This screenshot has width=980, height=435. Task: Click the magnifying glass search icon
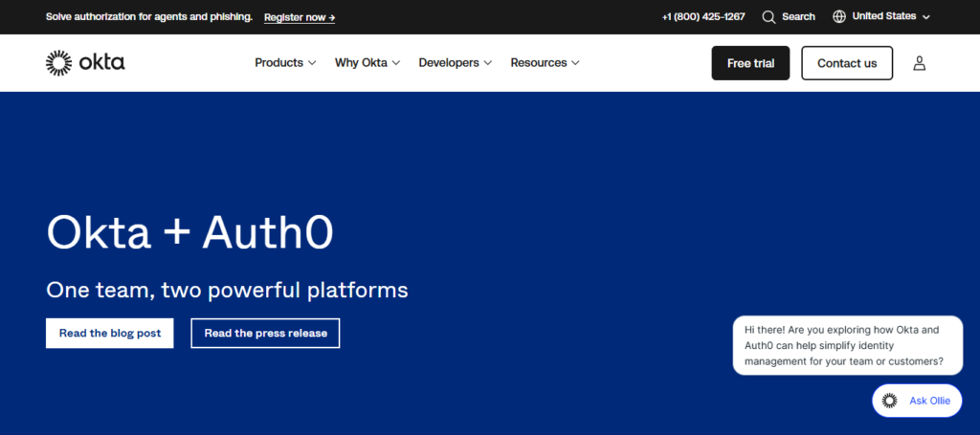coord(768,17)
